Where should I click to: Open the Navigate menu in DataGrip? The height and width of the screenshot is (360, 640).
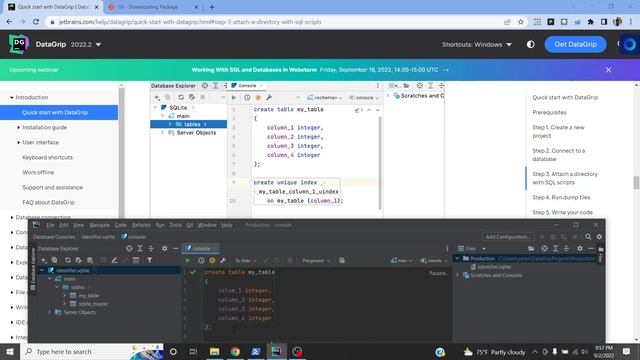[99, 225]
